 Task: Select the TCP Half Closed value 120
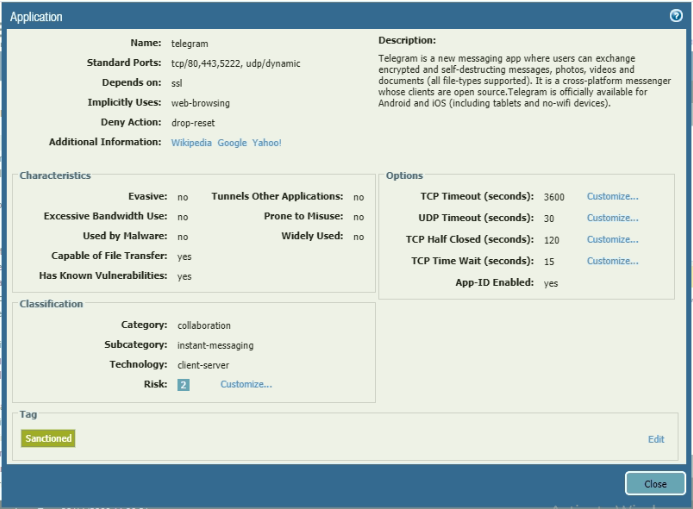(552, 240)
